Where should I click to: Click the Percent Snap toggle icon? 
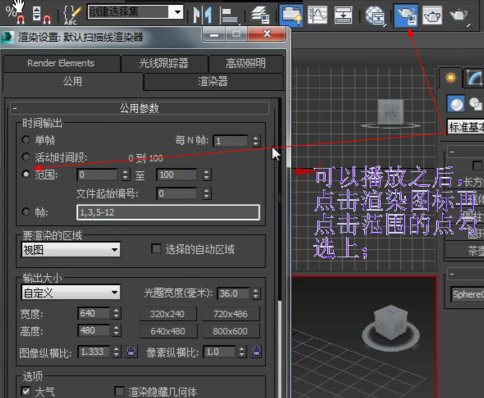click(15, 14)
